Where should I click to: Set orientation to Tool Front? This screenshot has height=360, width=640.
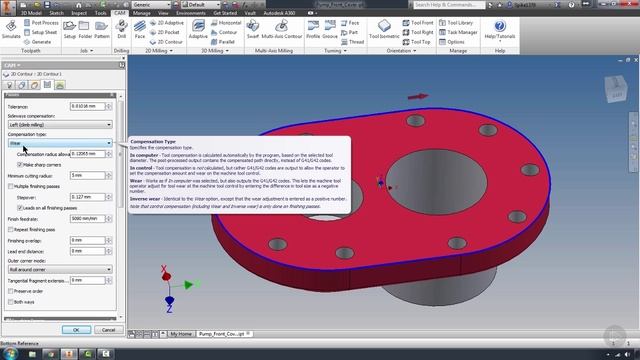(x=418, y=23)
